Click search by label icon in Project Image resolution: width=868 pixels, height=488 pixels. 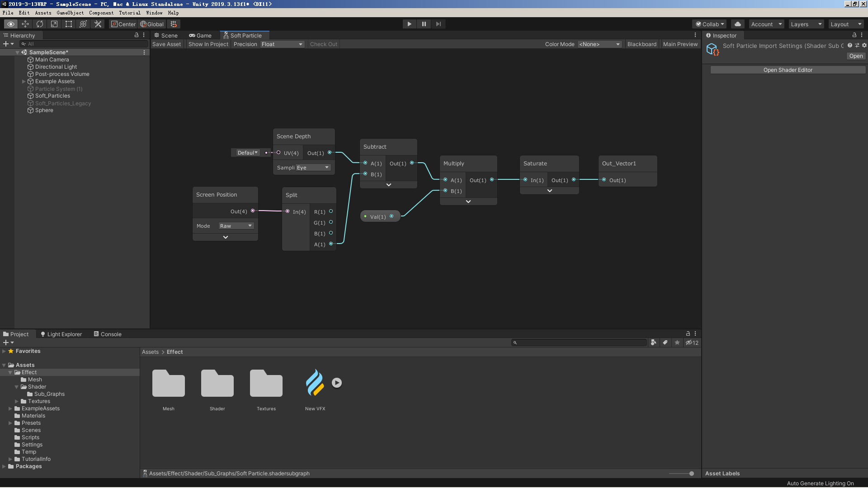tap(665, 343)
